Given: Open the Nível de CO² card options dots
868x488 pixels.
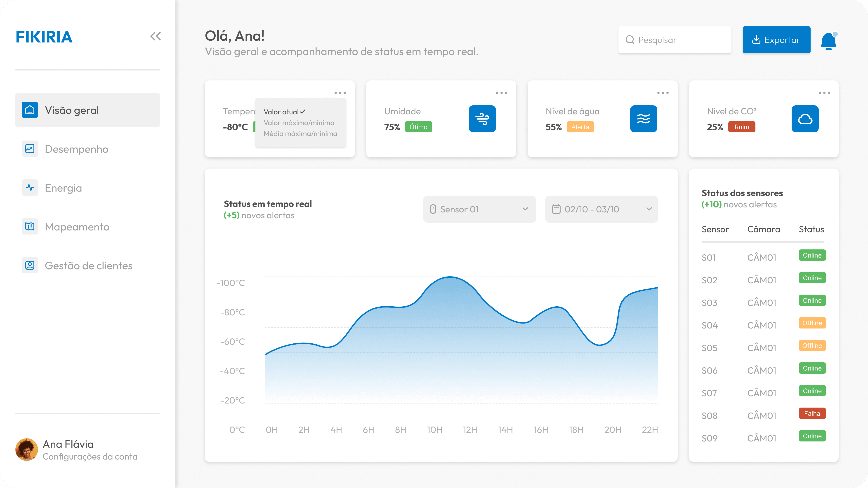Looking at the screenshot, I should pyautogui.click(x=824, y=93).
